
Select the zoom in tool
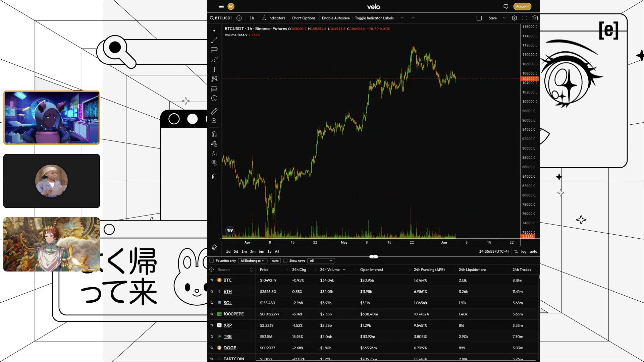coord(214,121)
